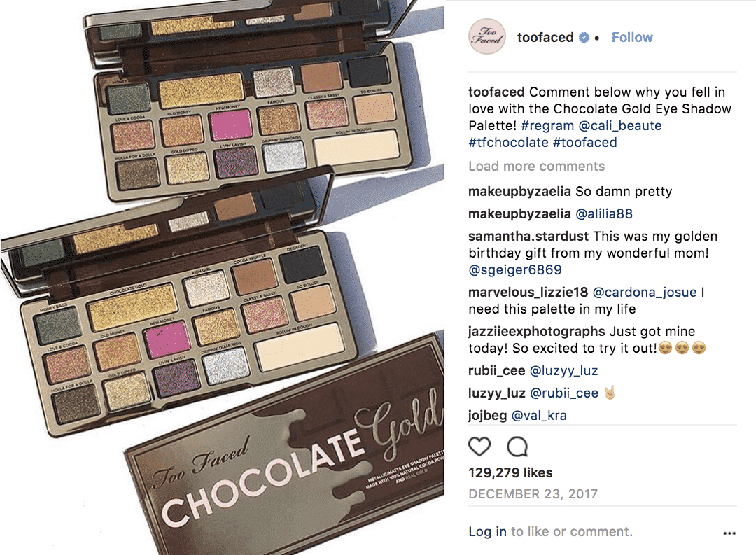
Task: Open the @cardona_josue mention
Action: tap(644, 293)
